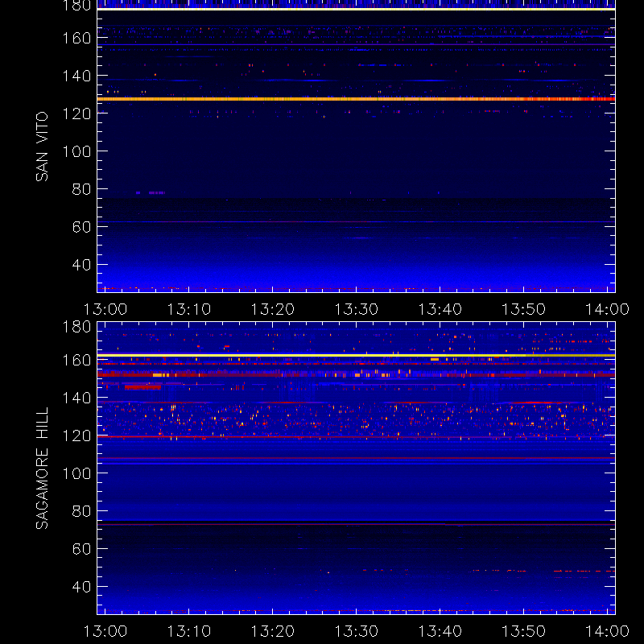Click the 13:40 time label under San Vito plot
This screenshot has height=644, width=644.
click(440, 309)
